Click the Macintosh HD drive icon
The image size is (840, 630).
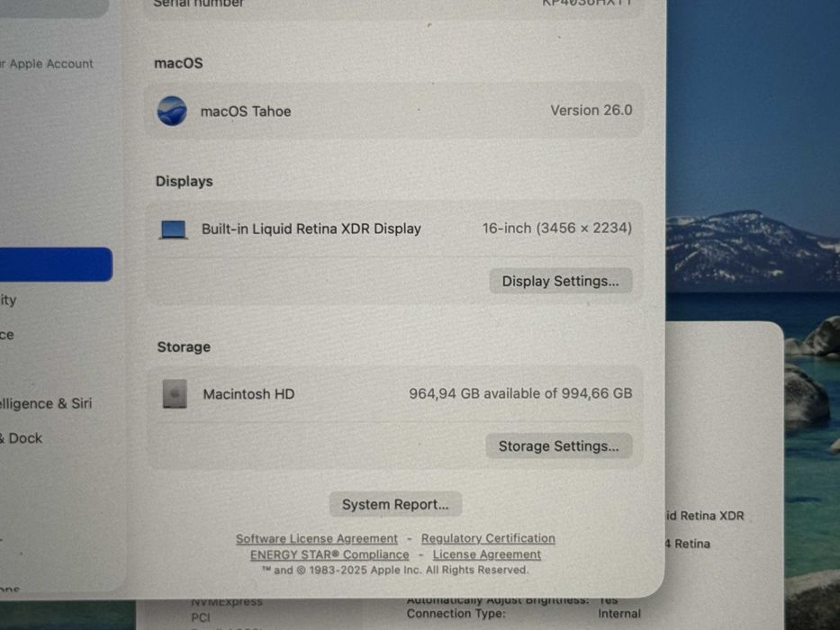click(x=175, y=394)
